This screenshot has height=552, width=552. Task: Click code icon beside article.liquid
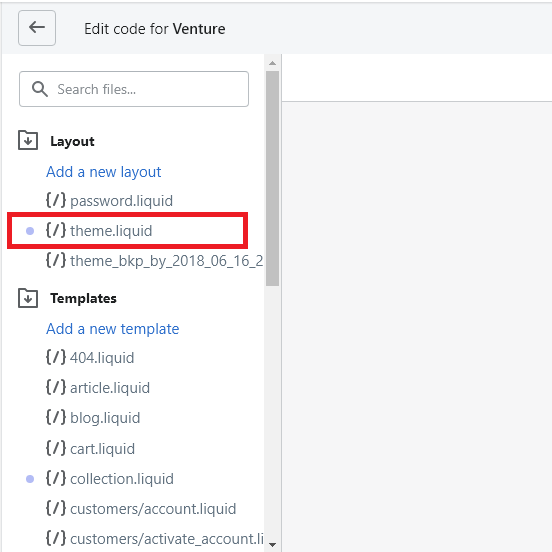(x=56, y=387)
